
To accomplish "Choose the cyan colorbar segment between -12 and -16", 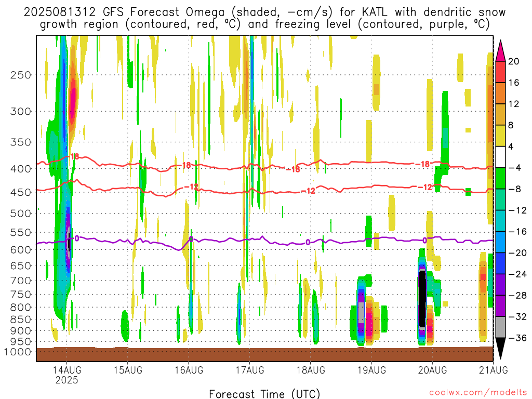I will 500,221.
